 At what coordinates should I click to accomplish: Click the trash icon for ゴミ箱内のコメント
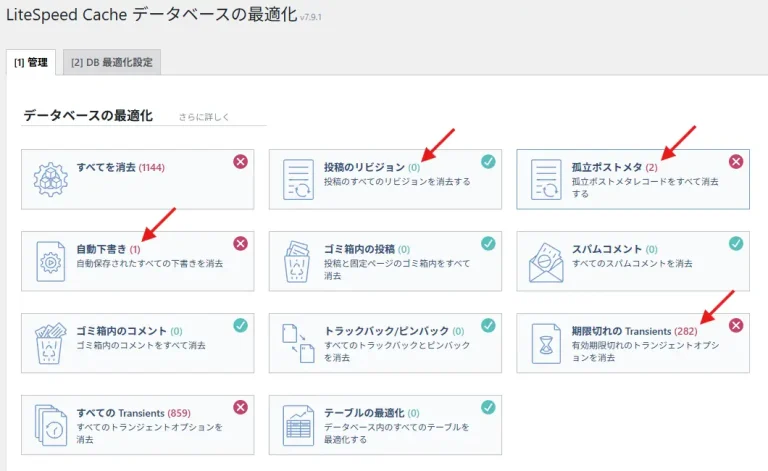(x=50, y=343)
